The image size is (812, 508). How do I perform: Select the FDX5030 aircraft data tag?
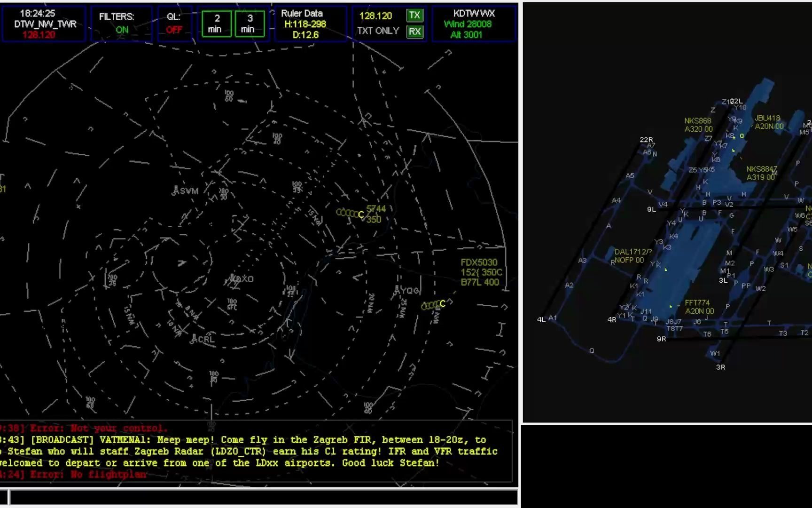[x=481, y=272]
